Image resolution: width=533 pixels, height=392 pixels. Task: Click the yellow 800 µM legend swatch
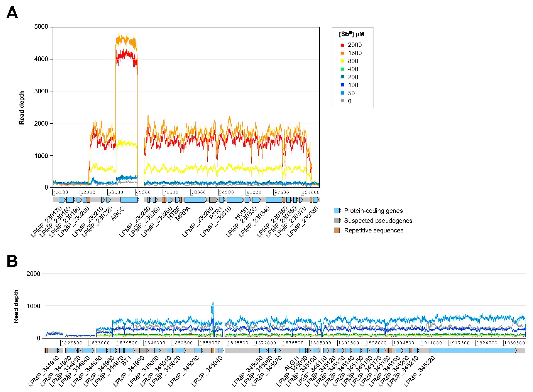point(342,61)
